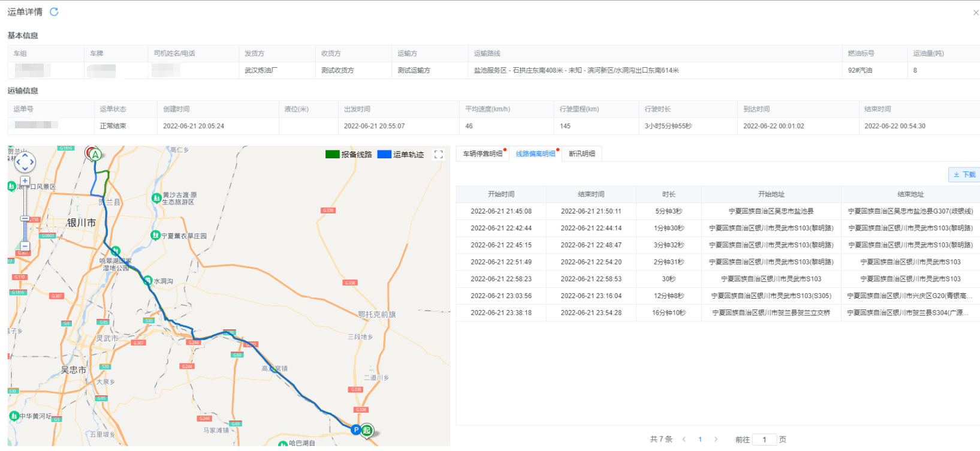The width and height of the screenshot is (980, 451).
Task: Click the map zoom-in plus button
Action: (25, 181)
